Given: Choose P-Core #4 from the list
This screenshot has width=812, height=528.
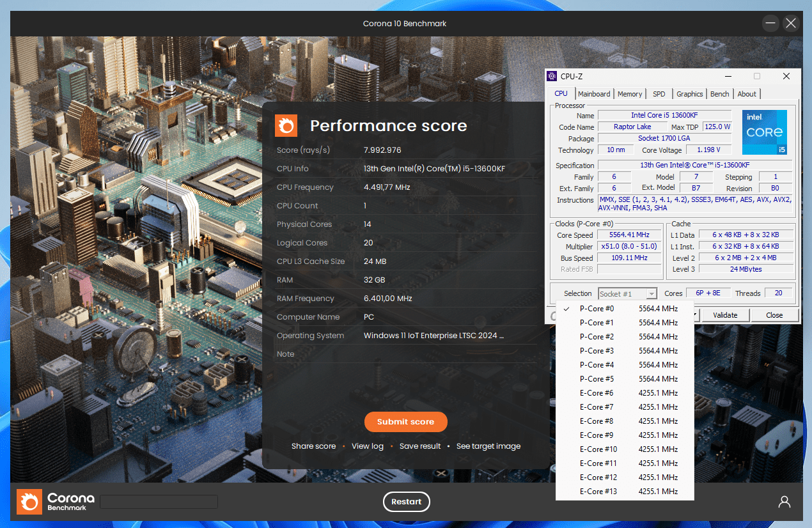Looking at the screenshot, I should click(625, 365).
